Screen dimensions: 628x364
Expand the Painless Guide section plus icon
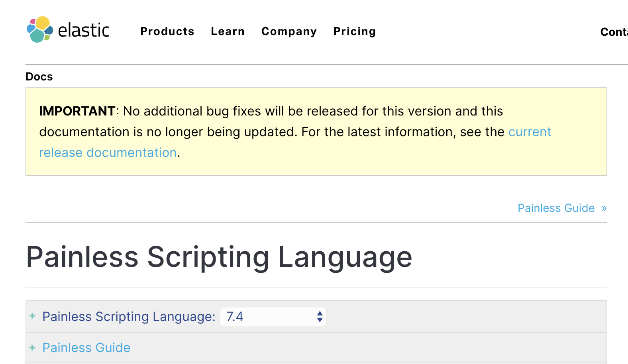point(32,348)
